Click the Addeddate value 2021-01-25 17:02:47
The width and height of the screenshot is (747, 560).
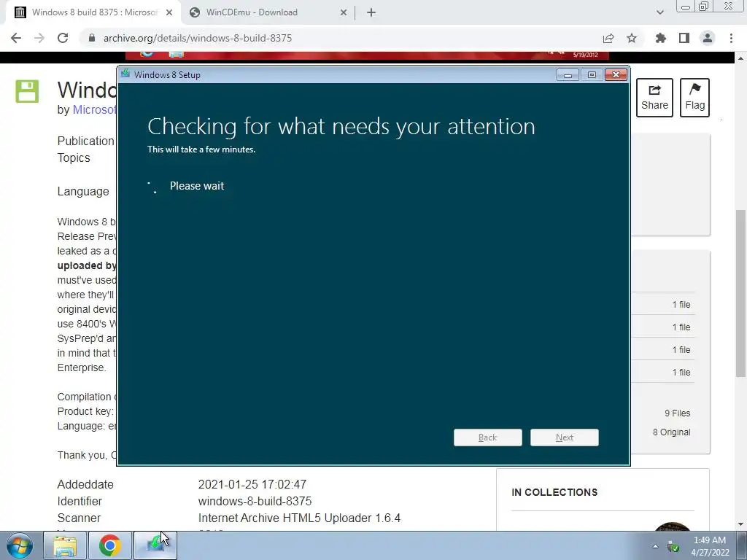click(252, 484)
